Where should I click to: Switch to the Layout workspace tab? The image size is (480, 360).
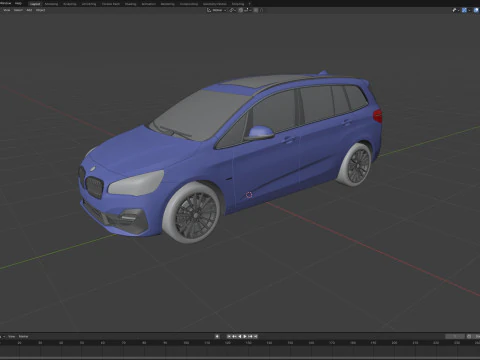click(x=35, y=4)
